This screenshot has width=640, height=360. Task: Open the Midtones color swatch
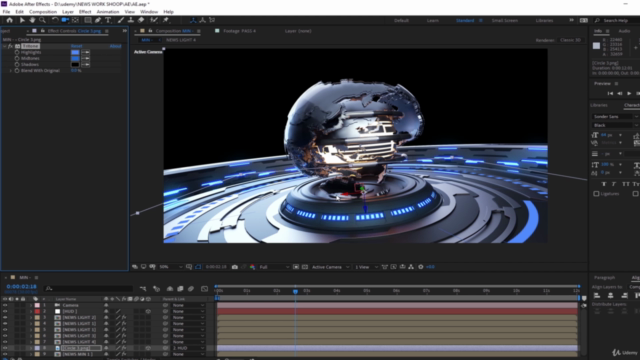click(x=75, y=58)
